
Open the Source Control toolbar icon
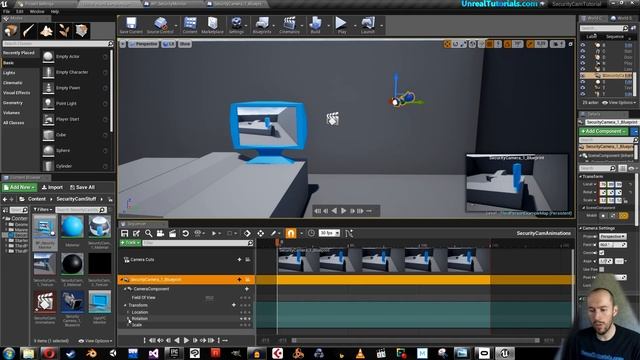[x=160, y=25]
